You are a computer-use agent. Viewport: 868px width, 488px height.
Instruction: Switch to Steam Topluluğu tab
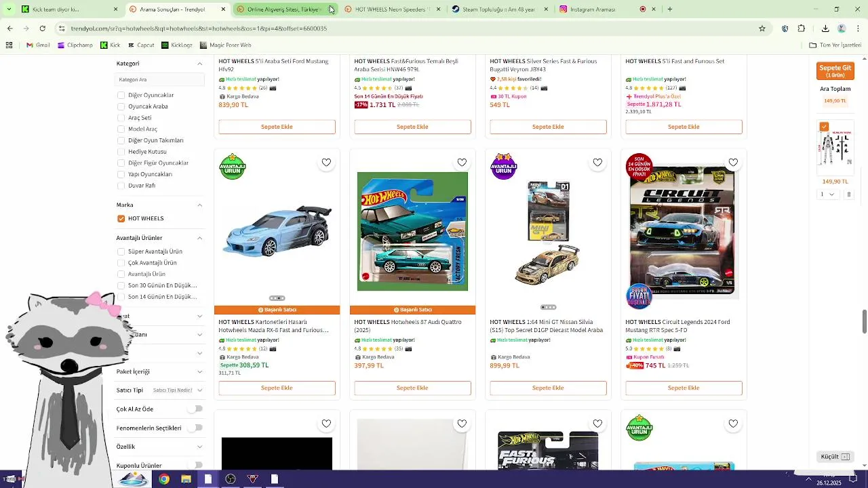(x=499, y=9)
